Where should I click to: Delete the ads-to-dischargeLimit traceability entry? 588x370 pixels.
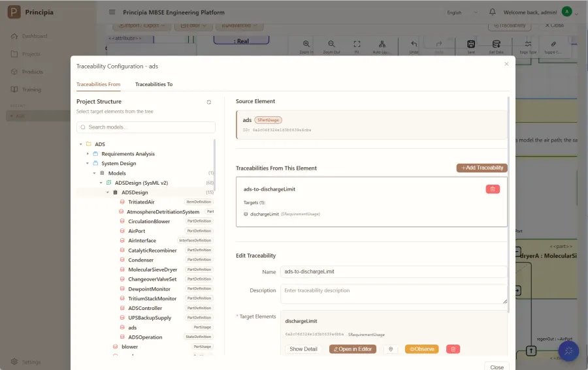click(493, 189)
